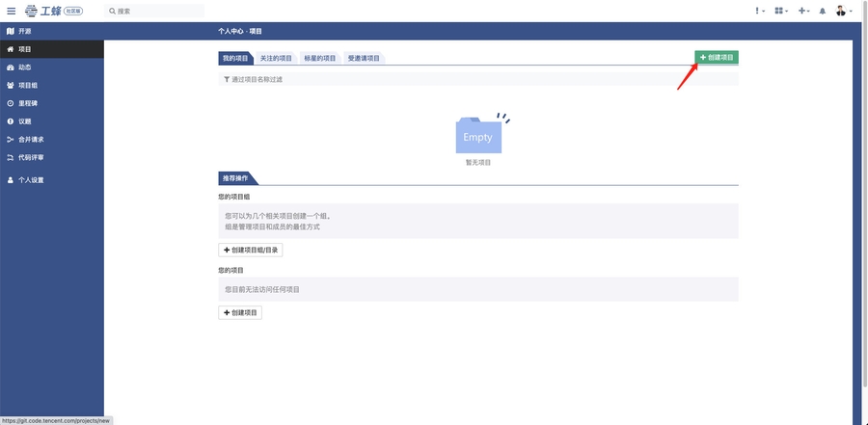Open the user avatar menu
The height and width of the screenshot is (425, 868).
(x=843, y=11)
